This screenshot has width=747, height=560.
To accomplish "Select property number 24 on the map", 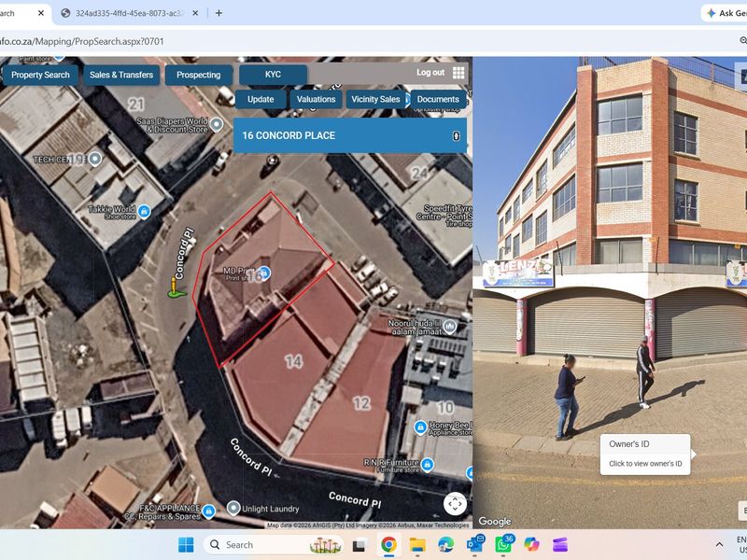I will tap(419, 173).
